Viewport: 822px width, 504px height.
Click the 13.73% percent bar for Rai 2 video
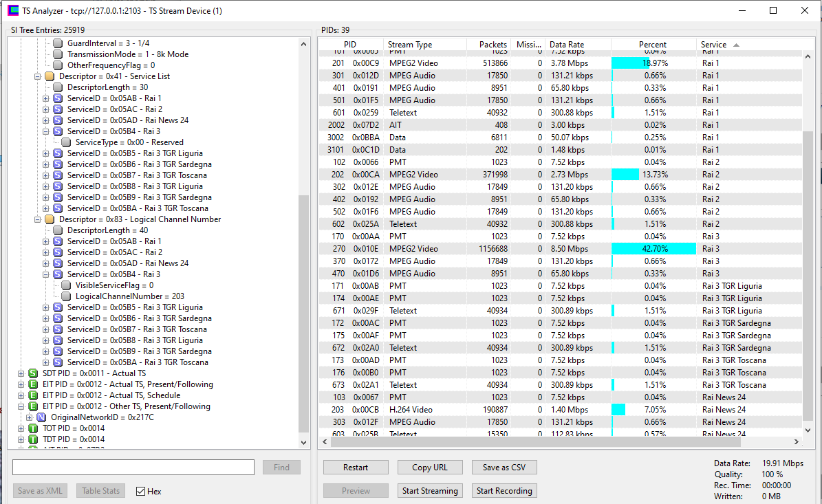[625, 175]
